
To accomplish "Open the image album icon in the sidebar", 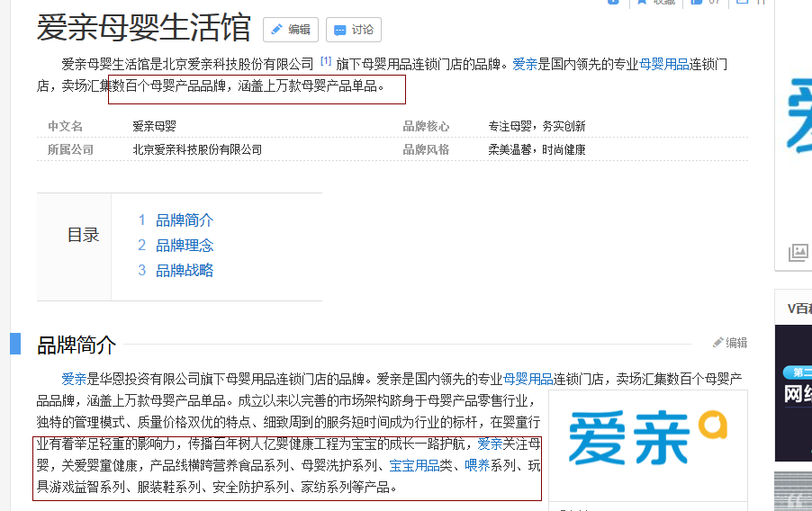I will (x=798, y=253).
